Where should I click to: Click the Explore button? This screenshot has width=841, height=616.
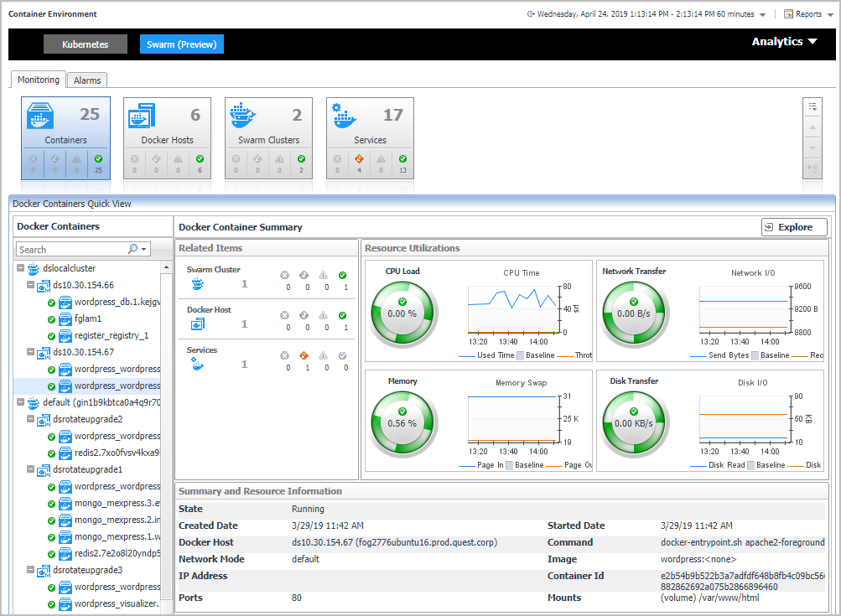pyautogui.click(x=793, y=227)
